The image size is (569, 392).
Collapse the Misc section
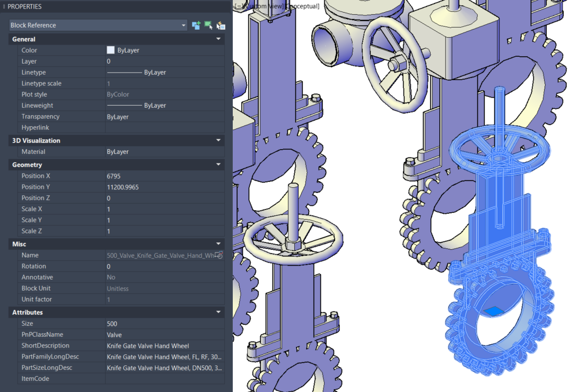pyautogui.click(x=218, y=244)
